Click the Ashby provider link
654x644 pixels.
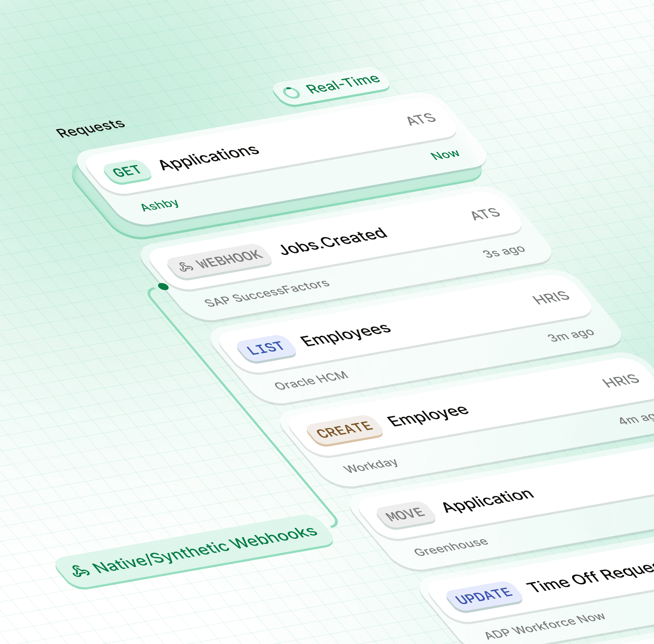(x=160, y=205)
